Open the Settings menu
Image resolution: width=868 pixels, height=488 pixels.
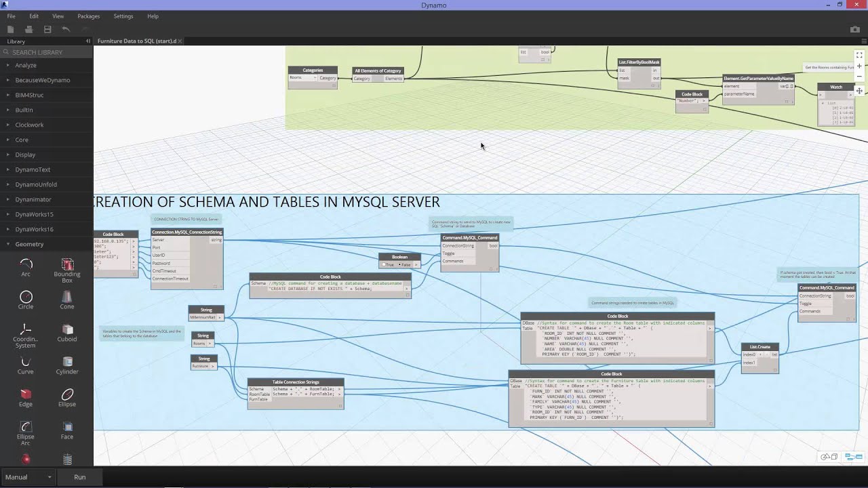123,16
